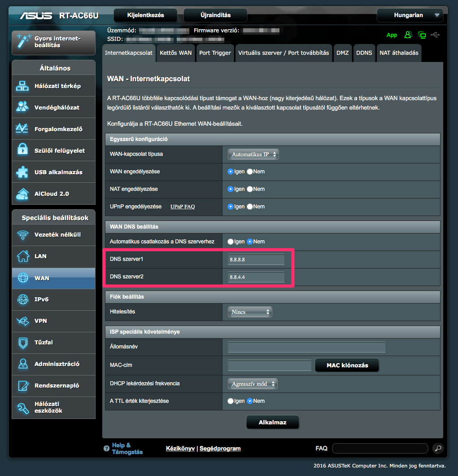
Task: Open the WAN-kapcsolat típusa Automatikus IP dropdown
Action: tap(253, 154)
